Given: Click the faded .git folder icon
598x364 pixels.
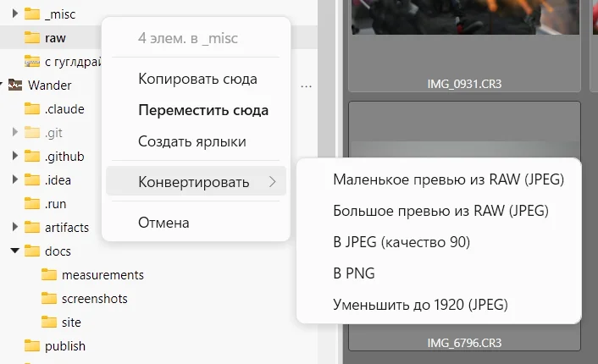Looking at the screenshot, I should [x=32, y=132].
